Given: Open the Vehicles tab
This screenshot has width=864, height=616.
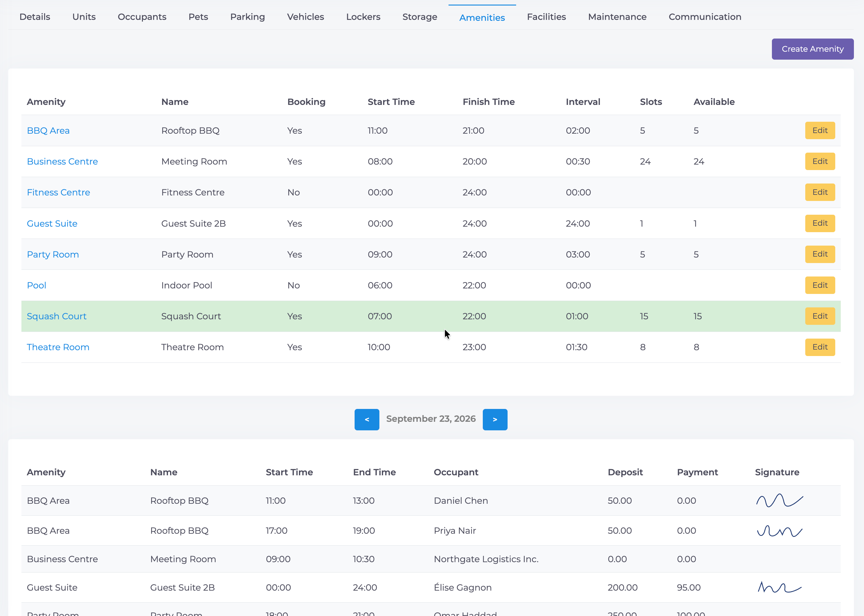Looking at the screenshot, I should (305, 17).
